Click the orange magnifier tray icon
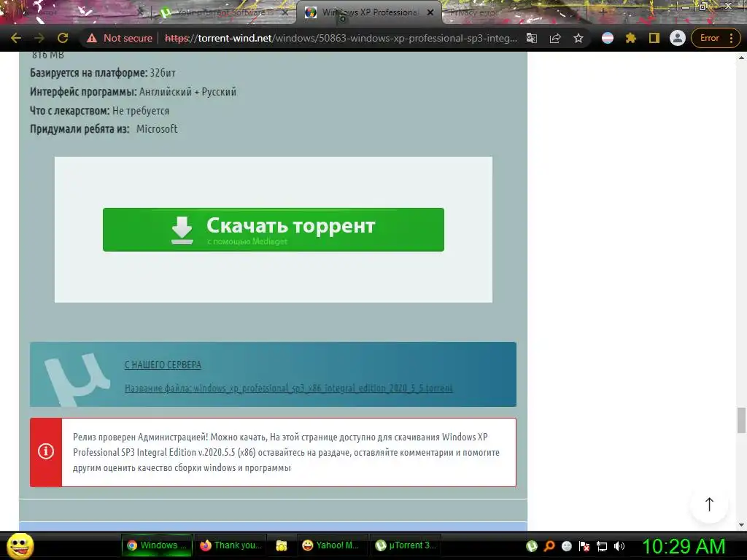Screen dimensions: 747x560 pyautogui.click(x=549, y=546)
